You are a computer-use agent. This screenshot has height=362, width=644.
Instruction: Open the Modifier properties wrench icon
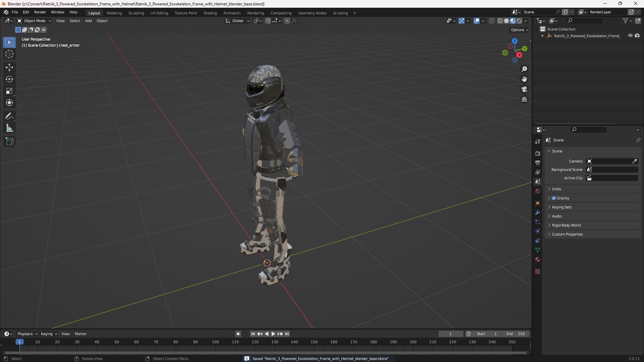point(538,213)
